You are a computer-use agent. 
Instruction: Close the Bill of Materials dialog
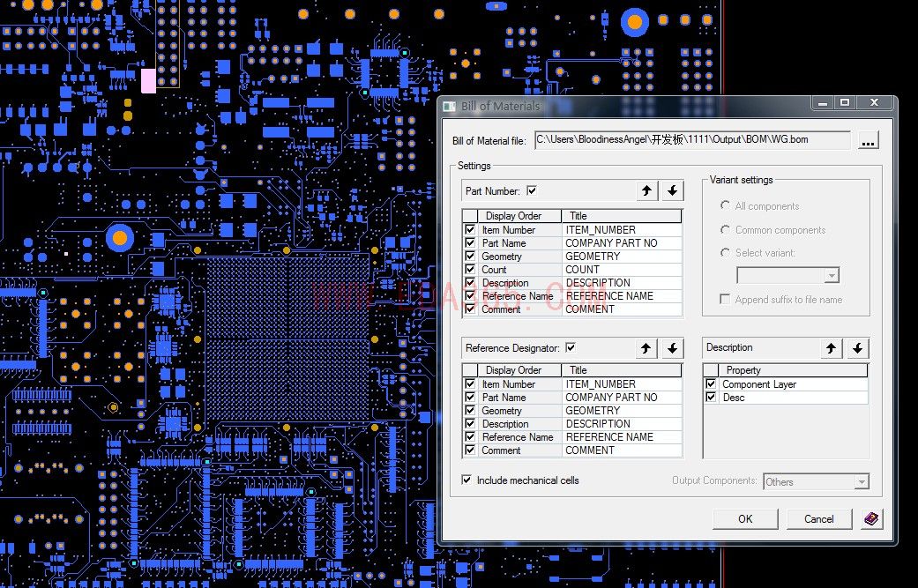coord(874,103)
